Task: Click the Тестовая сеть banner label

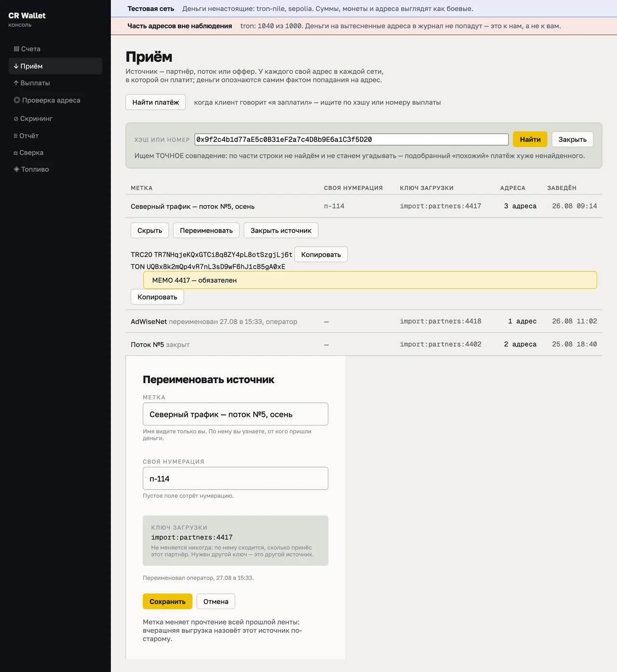Action: click(151, 9)
